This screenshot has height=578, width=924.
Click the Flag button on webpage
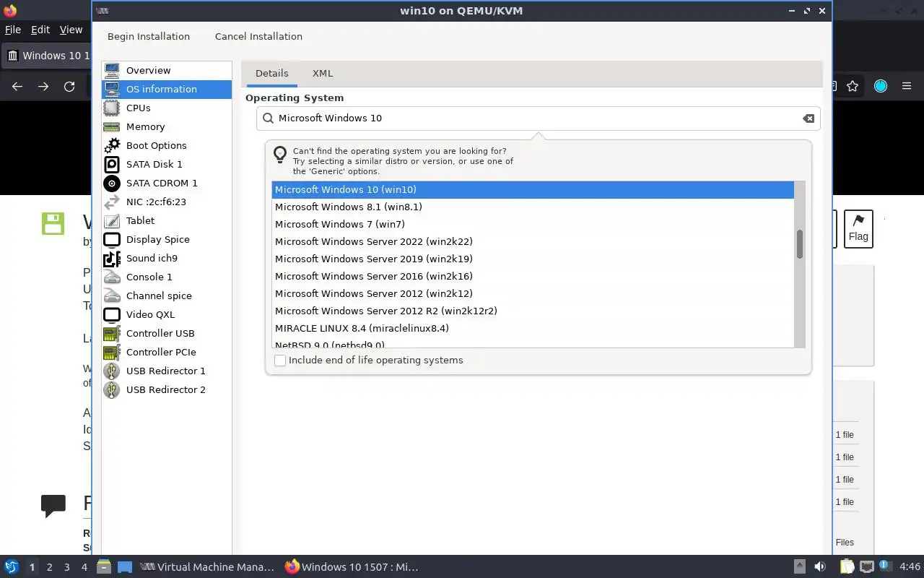click(x=858, y=229)
